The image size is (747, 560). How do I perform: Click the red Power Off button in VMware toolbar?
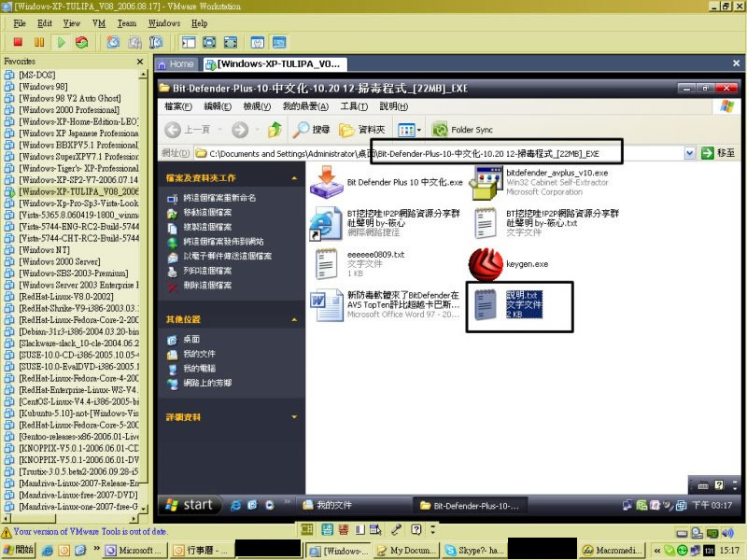pos(18,42)
